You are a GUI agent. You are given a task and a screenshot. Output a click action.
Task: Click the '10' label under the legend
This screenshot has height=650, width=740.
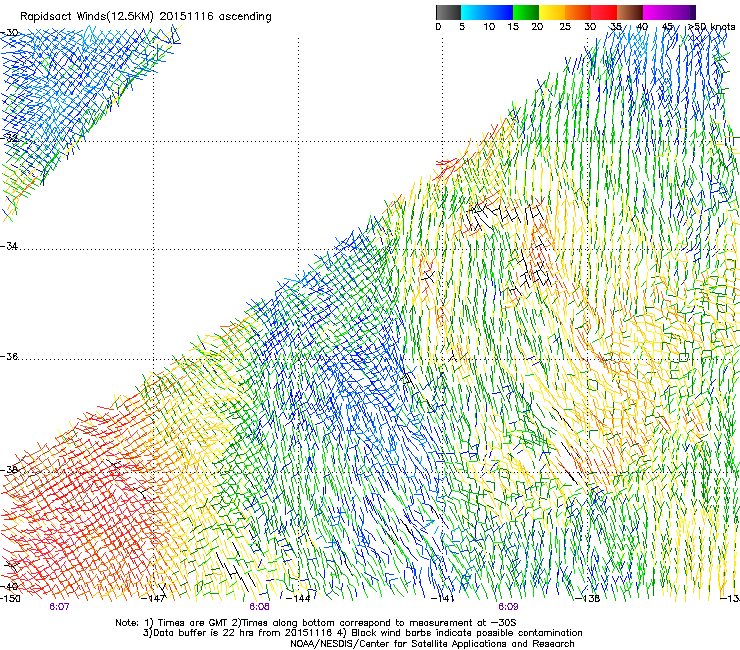click(489, 27)
